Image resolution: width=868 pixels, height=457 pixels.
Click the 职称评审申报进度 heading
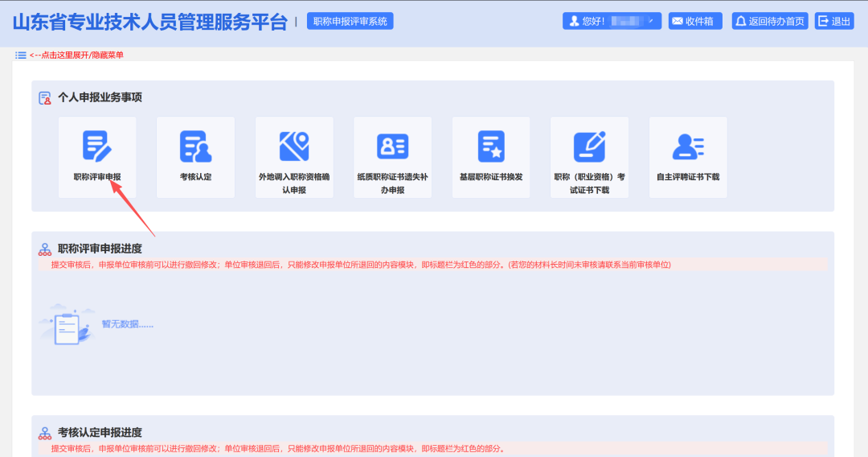(100, 249)
